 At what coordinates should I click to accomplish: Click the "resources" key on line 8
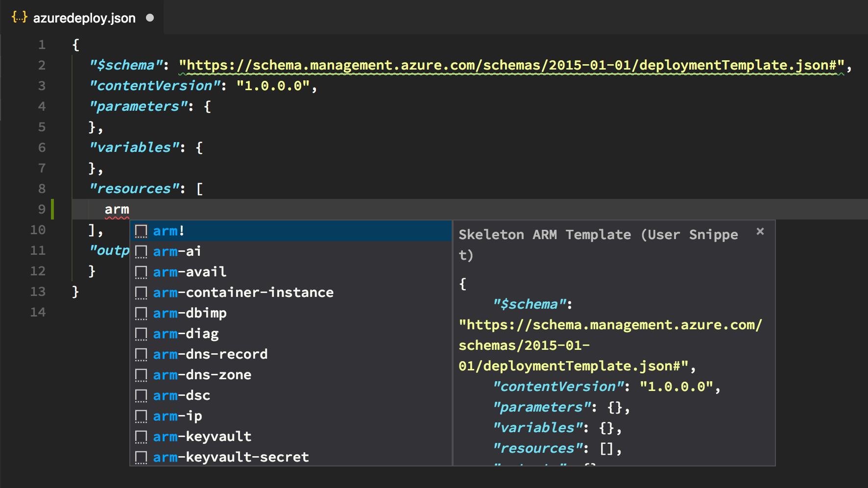[x=134, y=189]
